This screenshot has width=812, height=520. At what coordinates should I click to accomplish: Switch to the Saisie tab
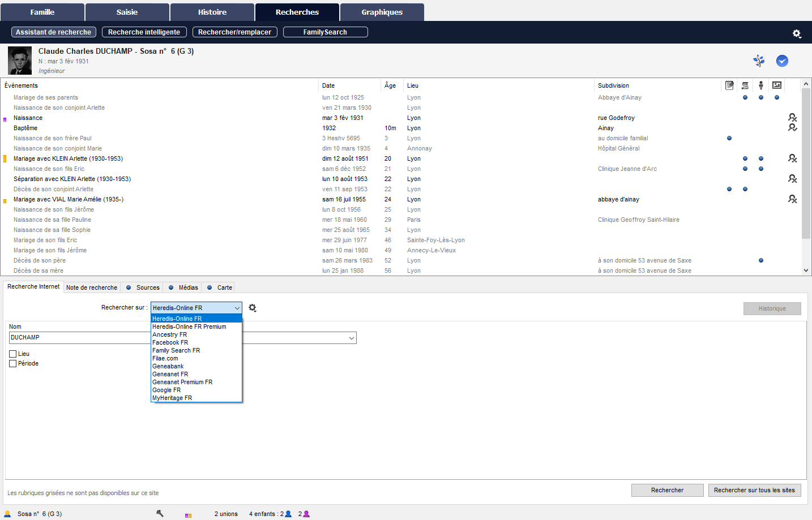127,12
